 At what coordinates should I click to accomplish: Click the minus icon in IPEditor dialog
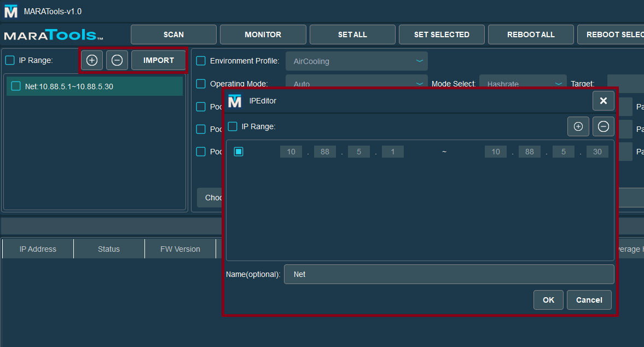(x=604, y=126)
